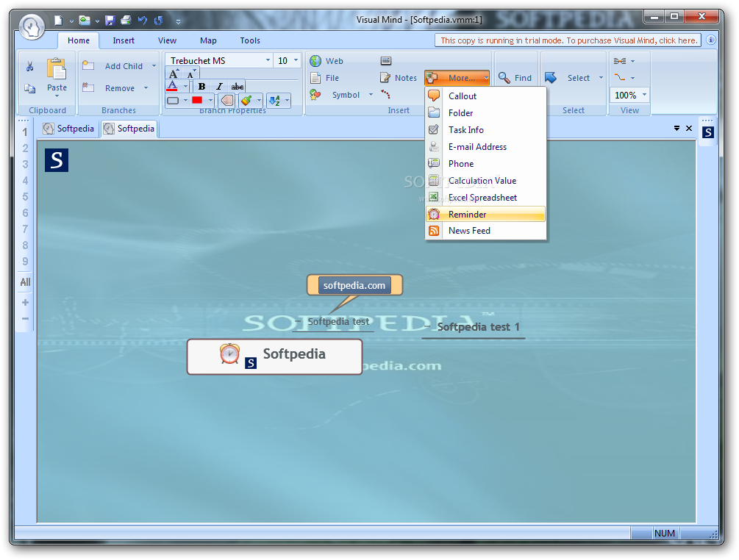
Task: Click the Undo arrow icon
Action: click(x=143, y=21)
